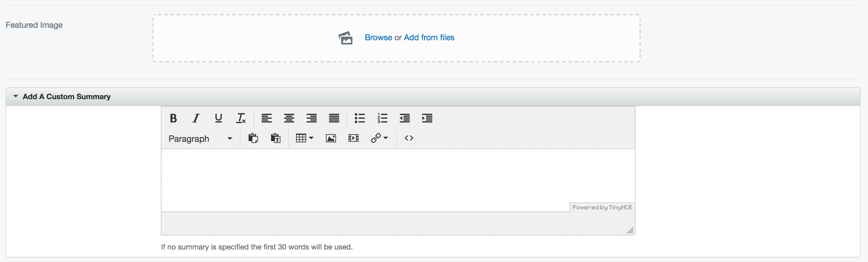Insert a bullet list
The image size is (868, 262).
[x=360, y=118]
